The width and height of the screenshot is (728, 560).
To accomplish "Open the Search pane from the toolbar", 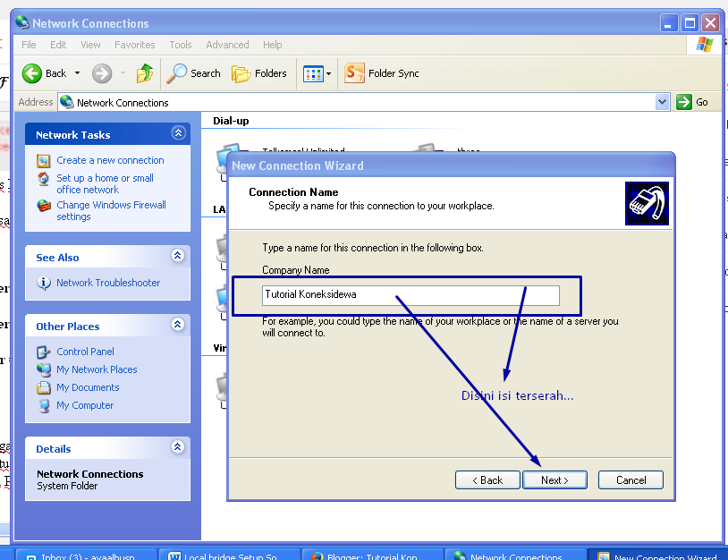I will (193, 73).
